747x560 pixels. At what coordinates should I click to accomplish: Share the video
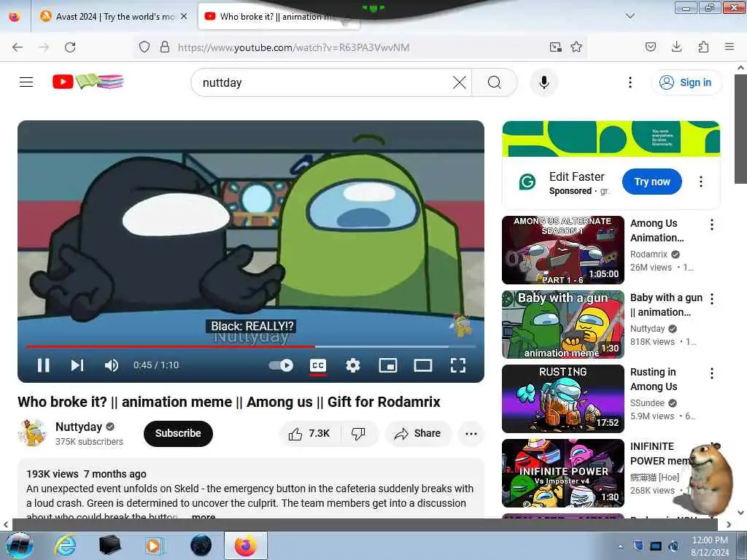417,433
